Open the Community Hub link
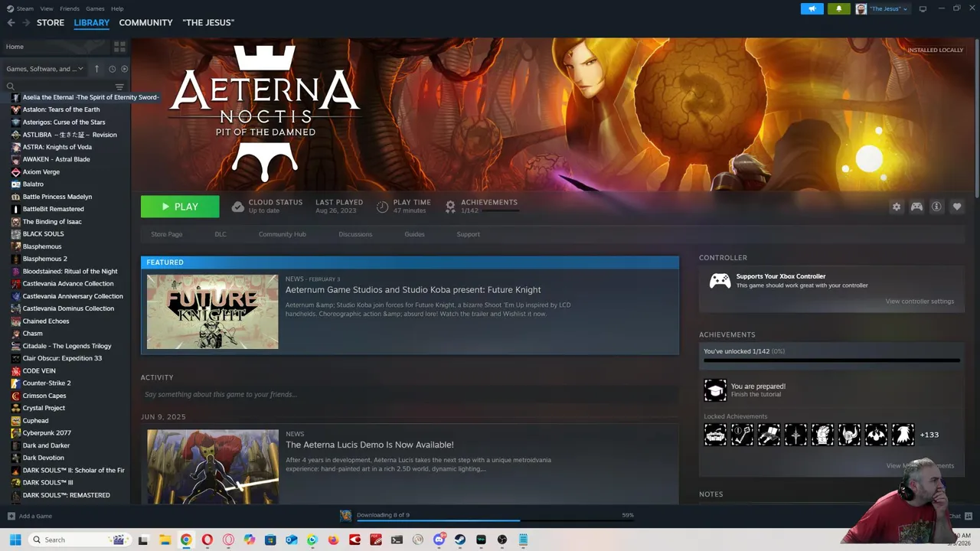The width and height of the screenshot is (980, 551). click(283, 234)
